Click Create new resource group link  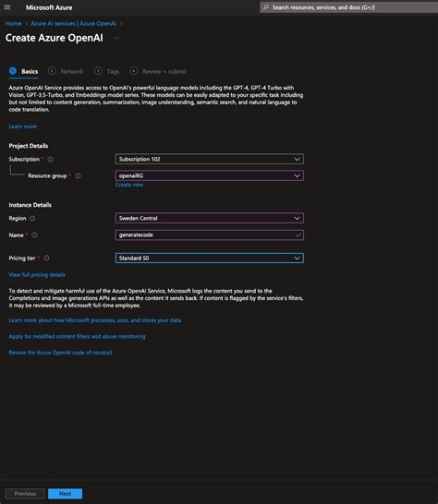click(129, 186)
